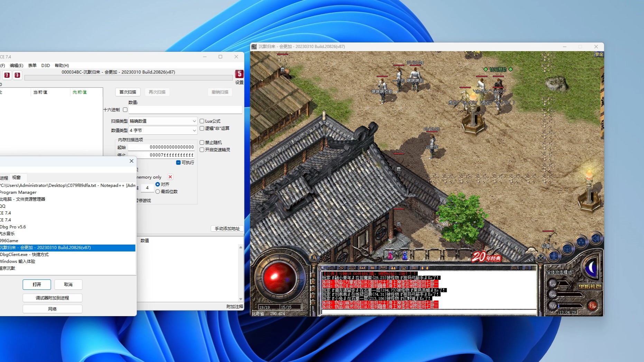Select the 'Program Manager' process row

67,192
